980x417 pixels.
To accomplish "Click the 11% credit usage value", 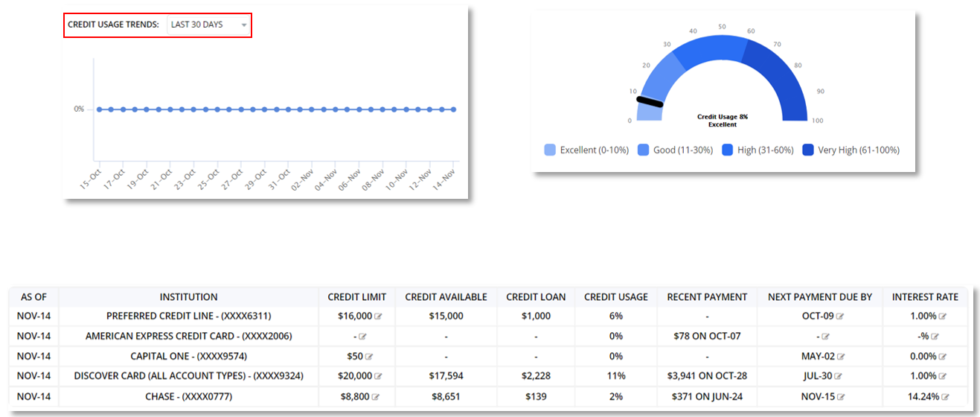I will pos(616,377).
